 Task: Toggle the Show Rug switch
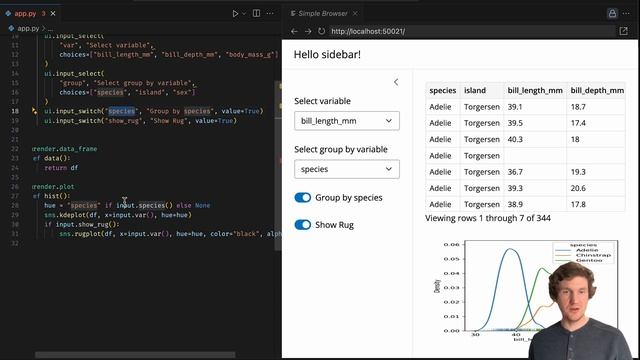pos(302,225)
